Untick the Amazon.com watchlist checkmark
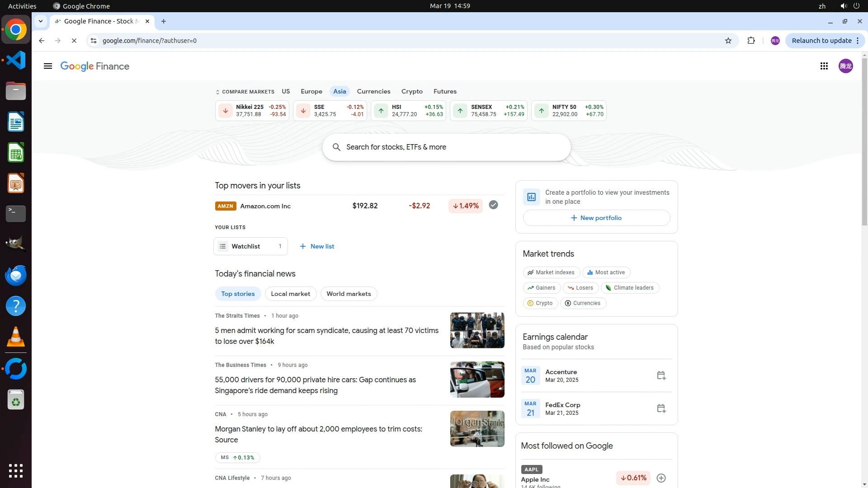Image resolution: width=868 pixels, height=488 pixels. coord(493,205)
